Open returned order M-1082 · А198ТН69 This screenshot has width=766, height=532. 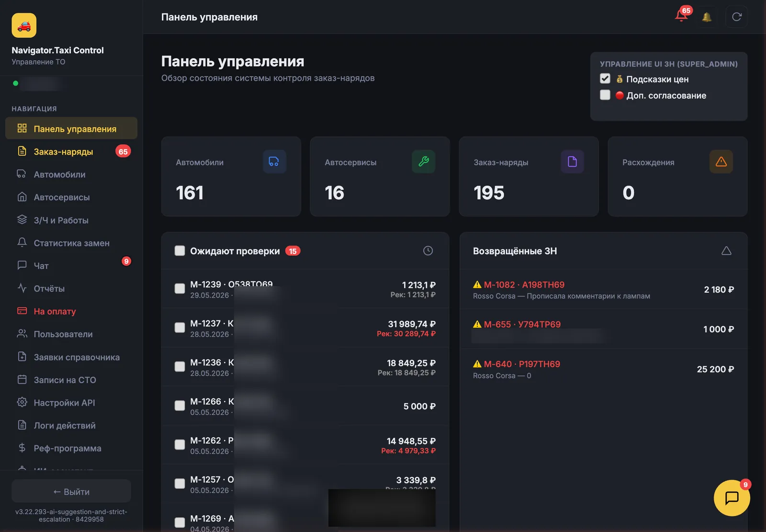point(603,290)
